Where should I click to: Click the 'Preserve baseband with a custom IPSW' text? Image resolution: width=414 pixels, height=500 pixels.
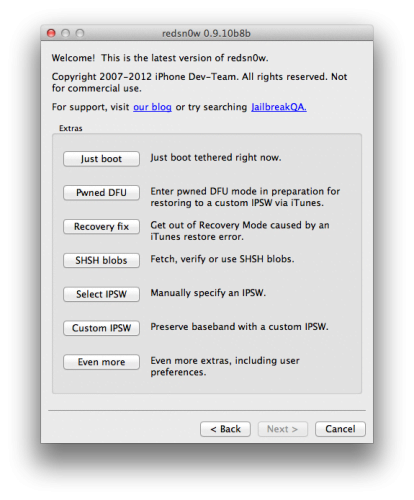tap(239, 327)
